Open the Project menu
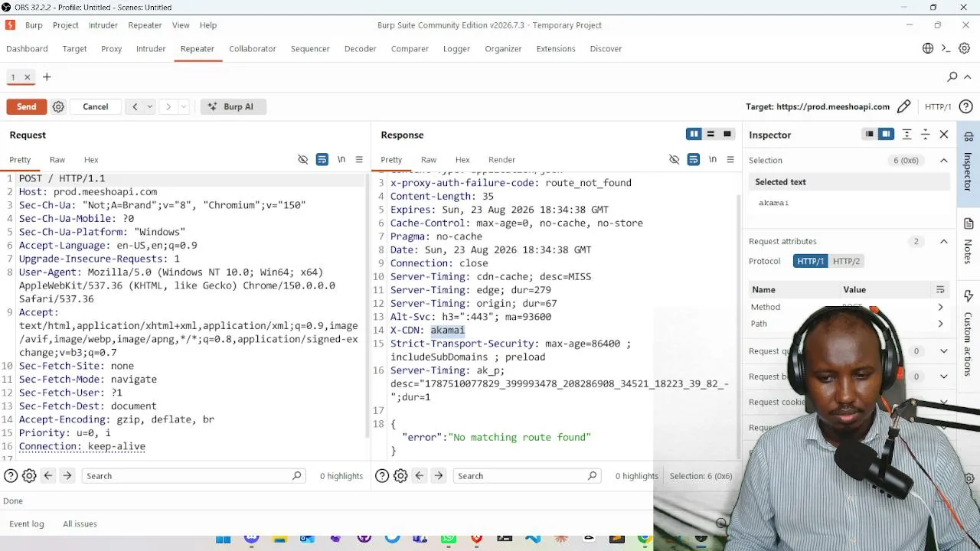 66,25
